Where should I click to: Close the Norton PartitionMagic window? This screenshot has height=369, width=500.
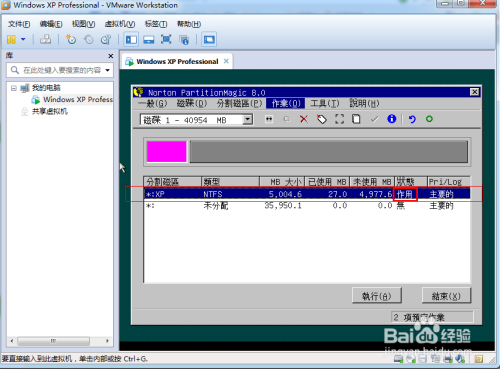coord(474,92)
